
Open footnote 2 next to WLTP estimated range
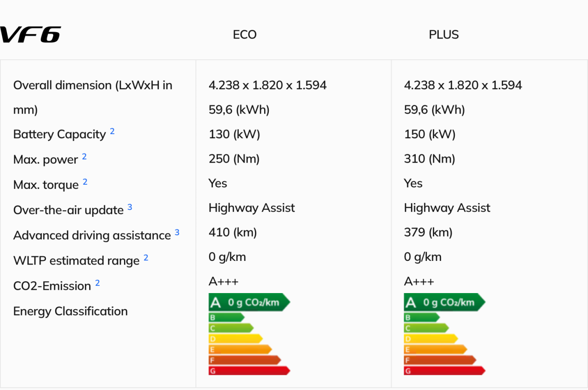coord(146,258)
